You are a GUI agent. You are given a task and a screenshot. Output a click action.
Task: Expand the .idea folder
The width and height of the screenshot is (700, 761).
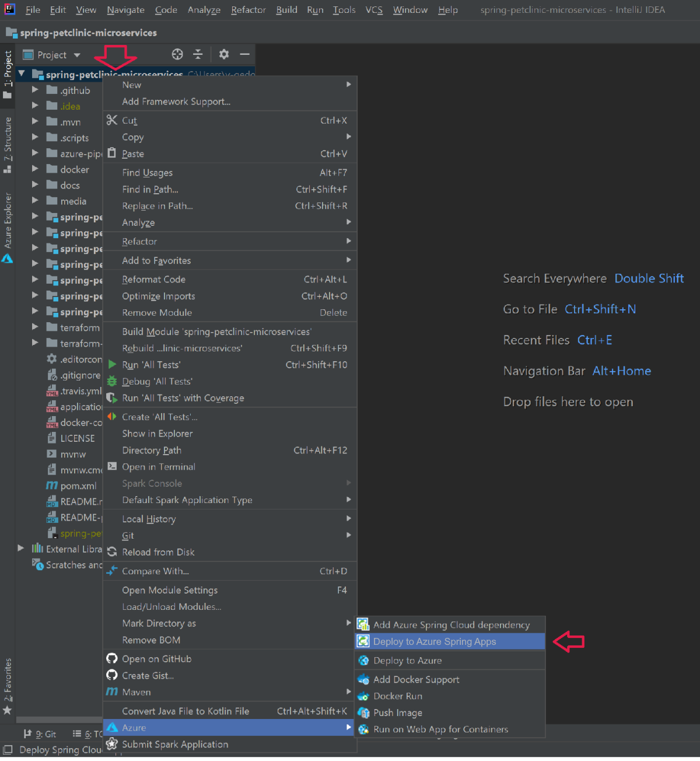tap(35, 106)
